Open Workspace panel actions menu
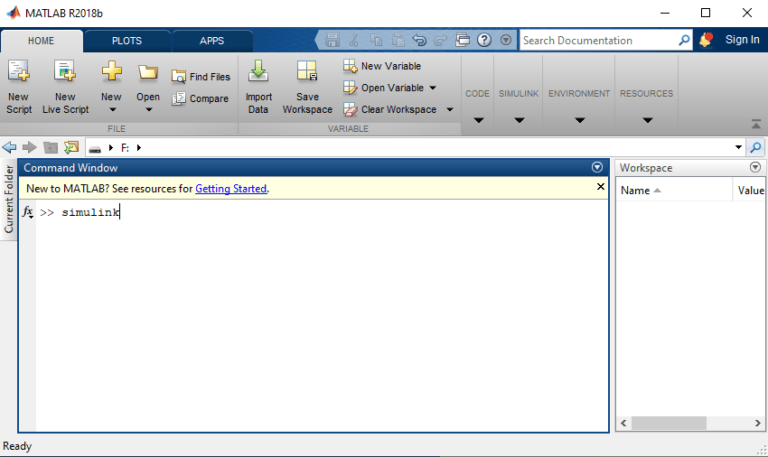The width and height of the screenshot is (768, 457). pos(755,168)
